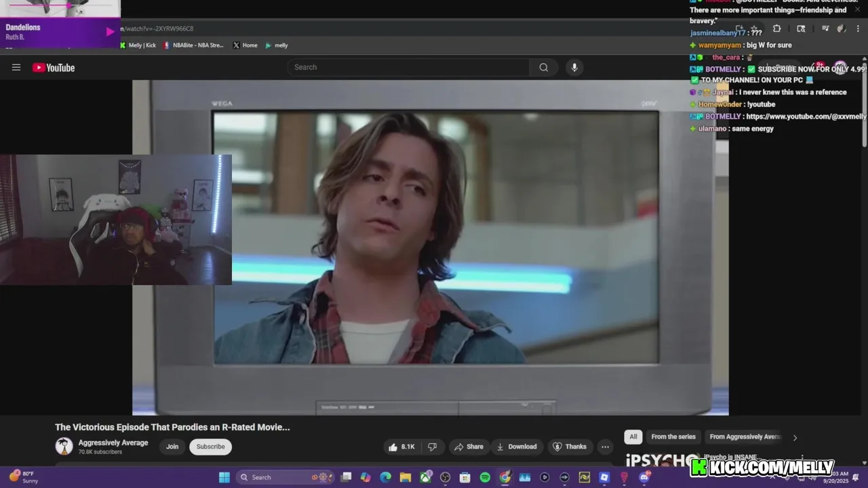Open the weather widget showing 80°F Sunny
The image size is (868, 488).
pyautogui.click(x=24, y=477)
